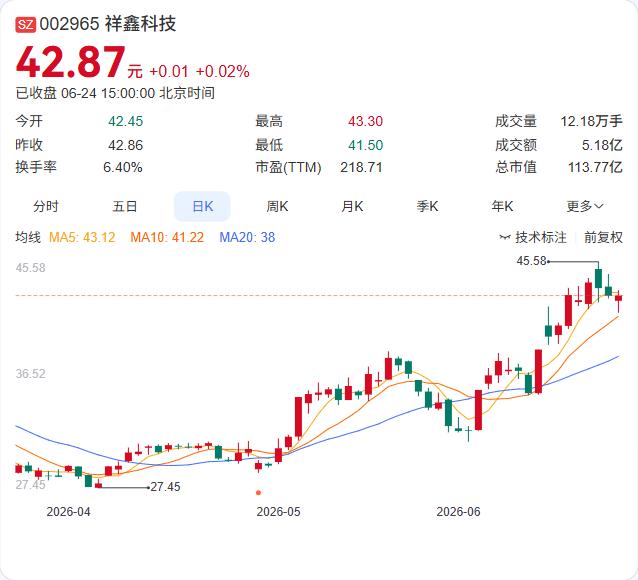Toggle 技术标注 technical annotations

[541, 237]
